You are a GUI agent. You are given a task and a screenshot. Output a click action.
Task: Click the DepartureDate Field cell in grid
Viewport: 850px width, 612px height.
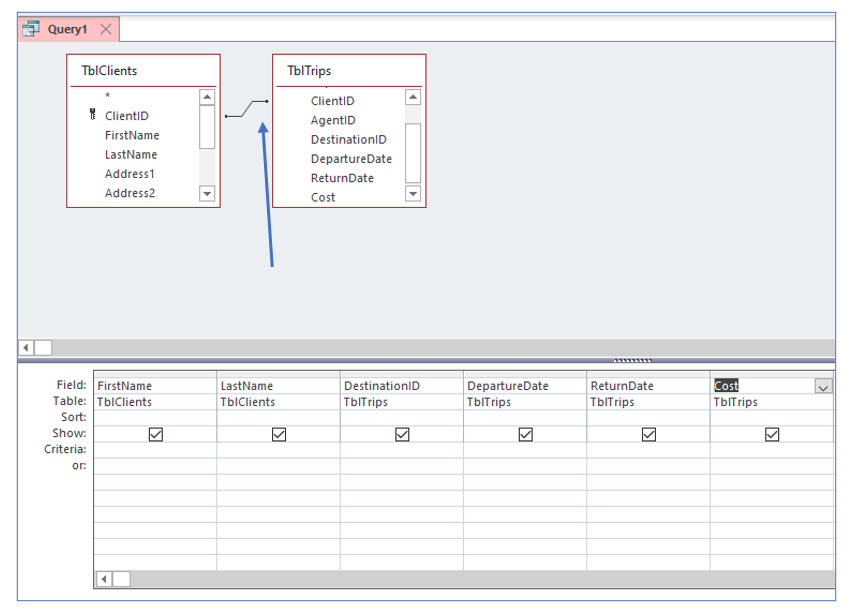click(x=525, y=386)
